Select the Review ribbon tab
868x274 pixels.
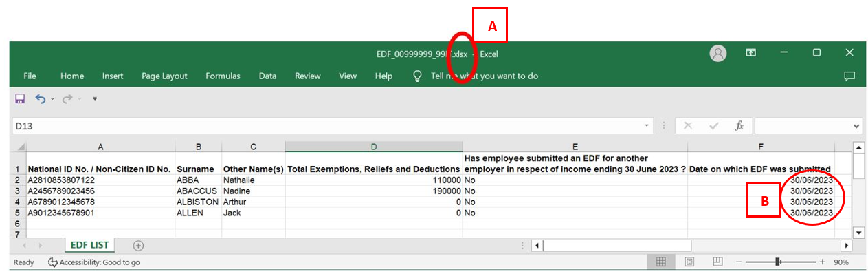coord(308,76)
